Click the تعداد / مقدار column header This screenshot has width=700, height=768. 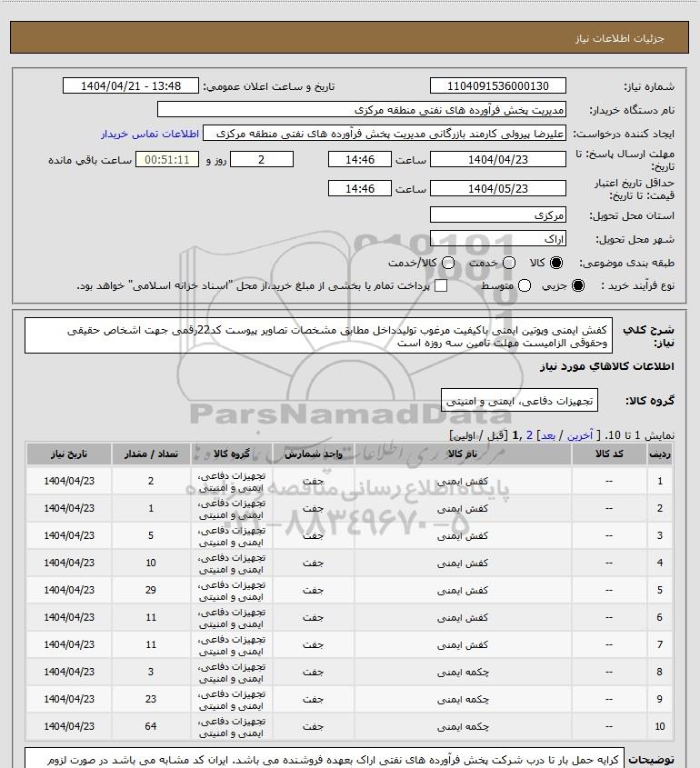151,454
